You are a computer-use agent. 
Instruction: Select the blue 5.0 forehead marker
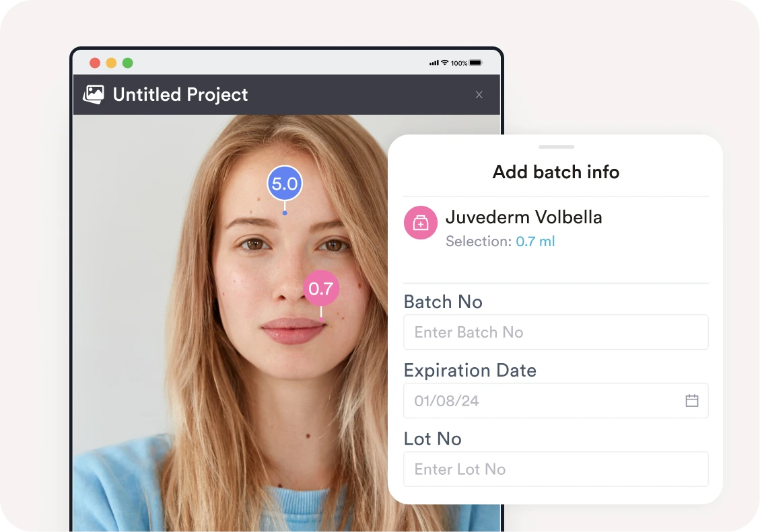pos(285,184)
